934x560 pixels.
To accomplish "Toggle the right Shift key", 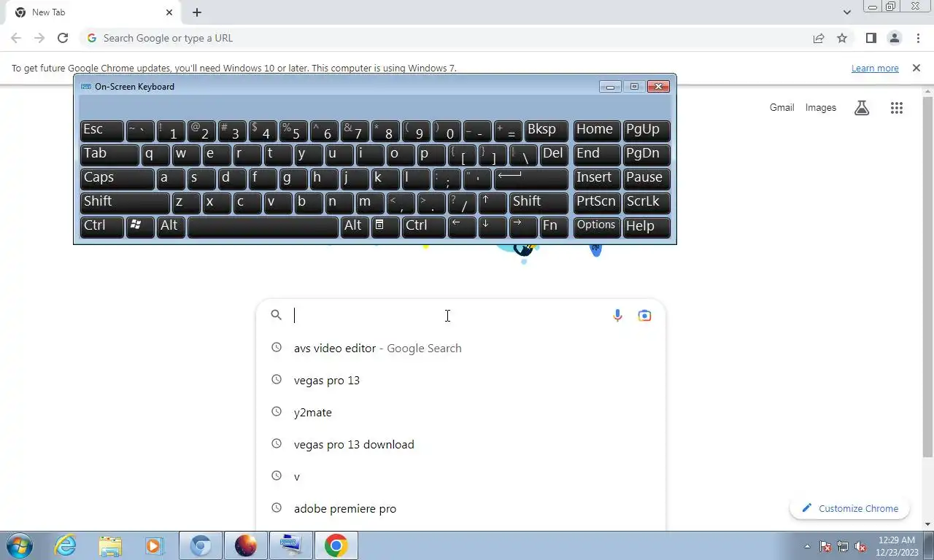I will (x=539, y=203).
